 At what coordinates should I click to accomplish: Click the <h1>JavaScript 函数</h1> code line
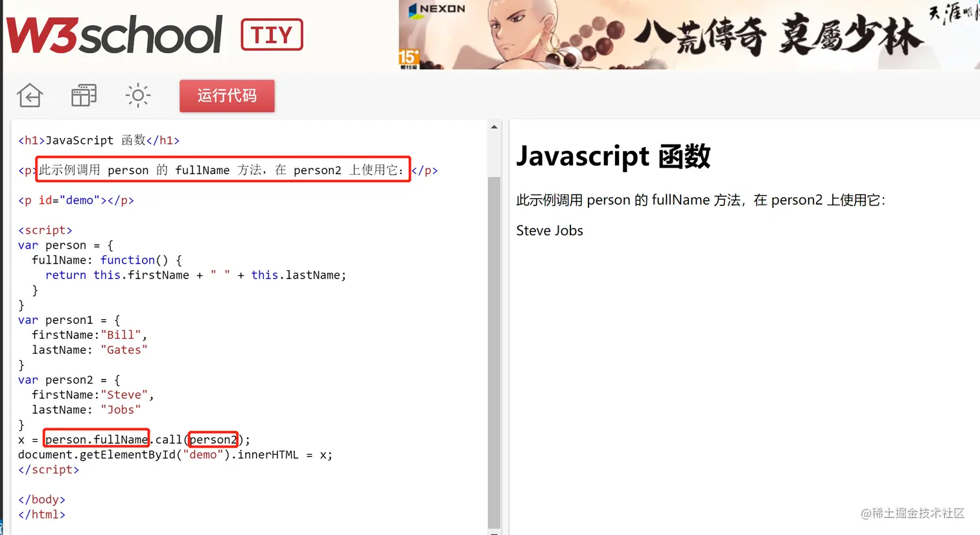[99, 141]
